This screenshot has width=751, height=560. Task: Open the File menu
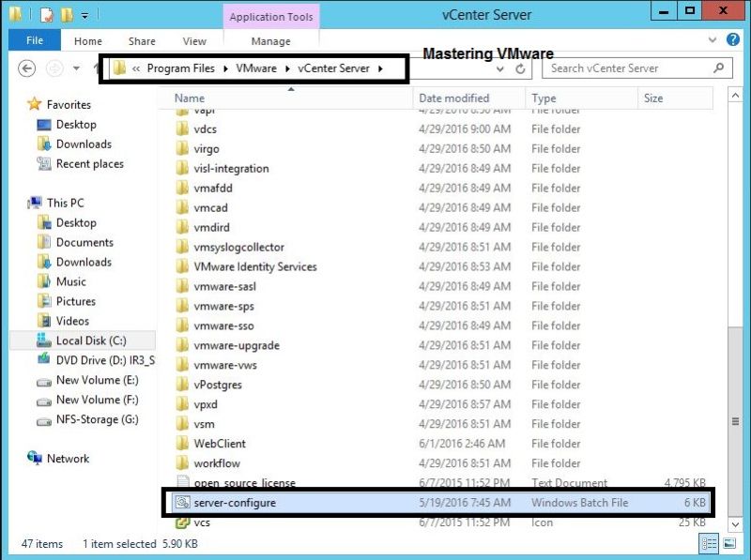pyautogui.click(x=34, y=40)
